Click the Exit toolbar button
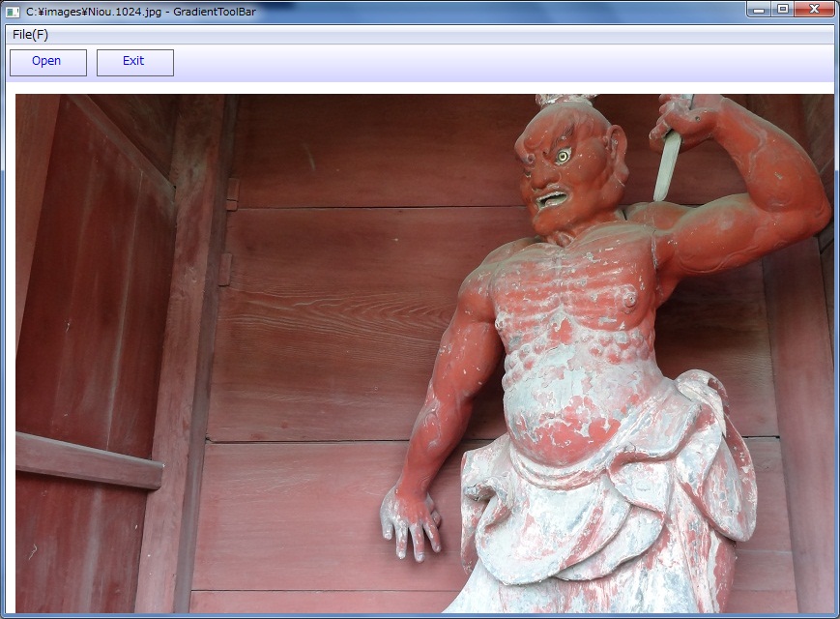840x619 pixels. click(135, 63)
